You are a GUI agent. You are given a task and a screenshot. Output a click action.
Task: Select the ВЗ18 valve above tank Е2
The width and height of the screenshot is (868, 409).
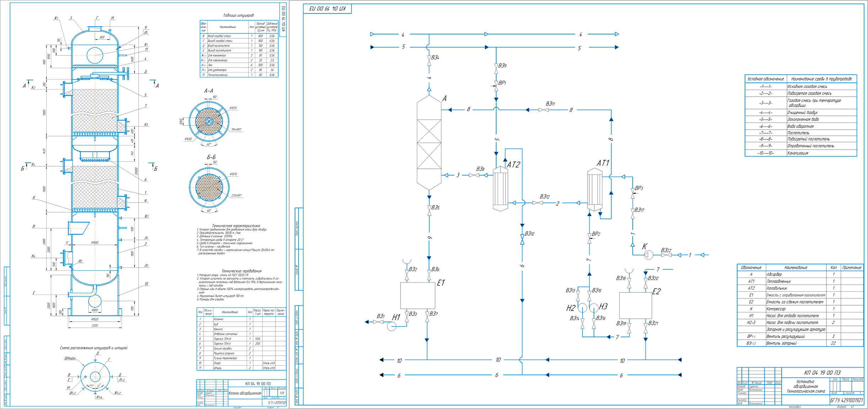[629, 284]
